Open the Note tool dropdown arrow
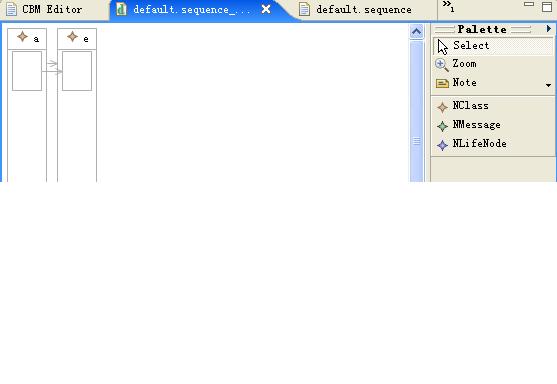The width and height of the screenshot is (557, 384). click(548, 85)
